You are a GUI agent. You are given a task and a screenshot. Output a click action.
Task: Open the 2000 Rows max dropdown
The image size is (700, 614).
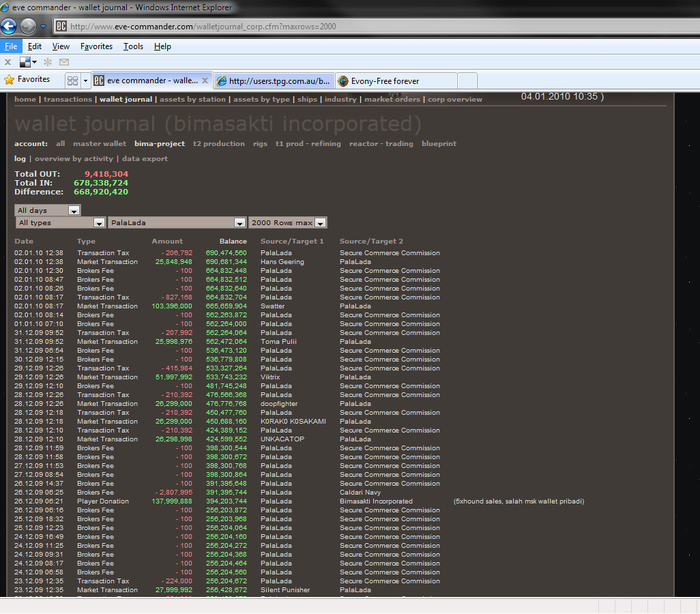[287, 222]
